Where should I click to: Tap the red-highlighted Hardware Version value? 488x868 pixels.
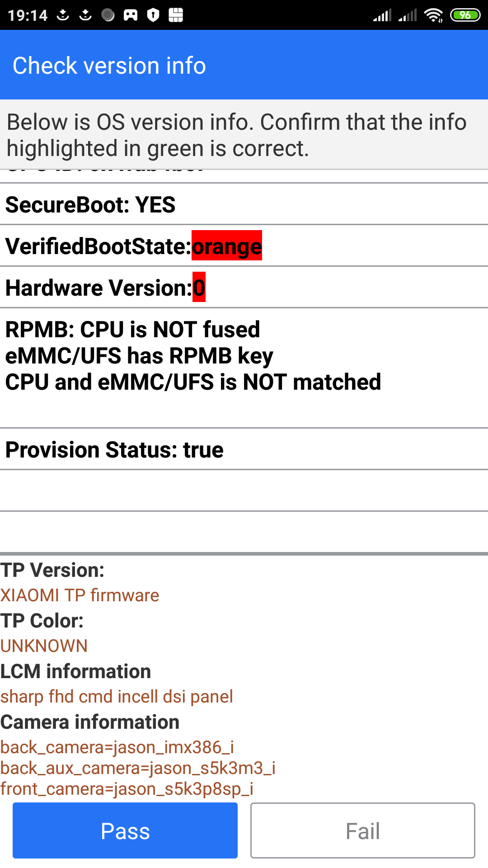pos(199,288)
